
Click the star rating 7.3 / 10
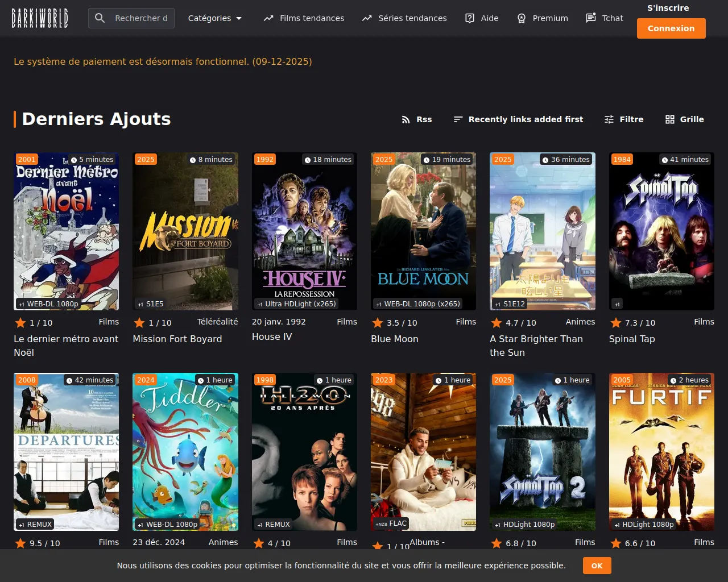coord(632,323)
